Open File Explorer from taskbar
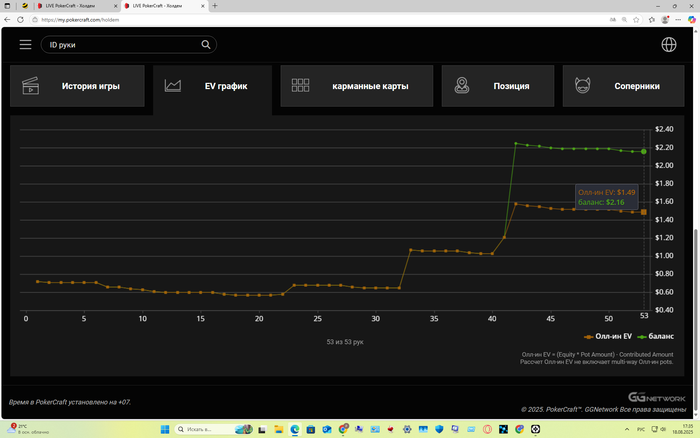The image size is (700, 438). pyautogui.click(x=279, y=429)
